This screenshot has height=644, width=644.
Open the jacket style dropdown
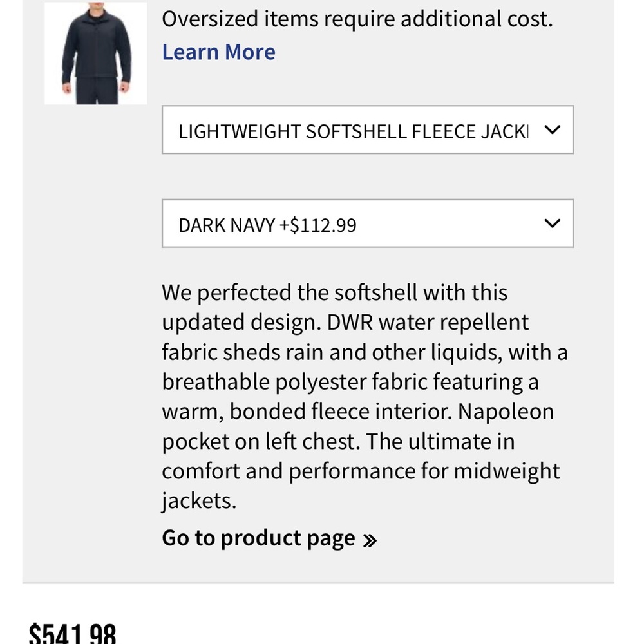(x=367, y=130)
